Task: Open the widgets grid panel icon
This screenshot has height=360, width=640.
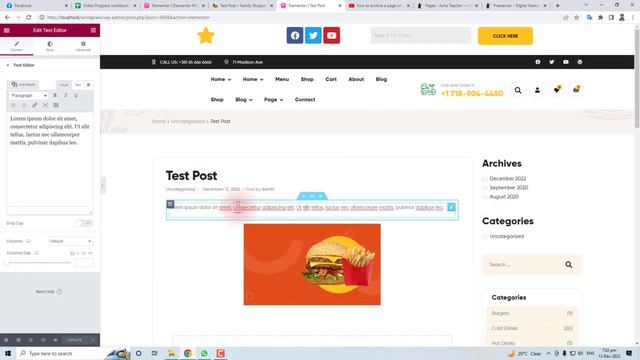Action: [93, 30]
